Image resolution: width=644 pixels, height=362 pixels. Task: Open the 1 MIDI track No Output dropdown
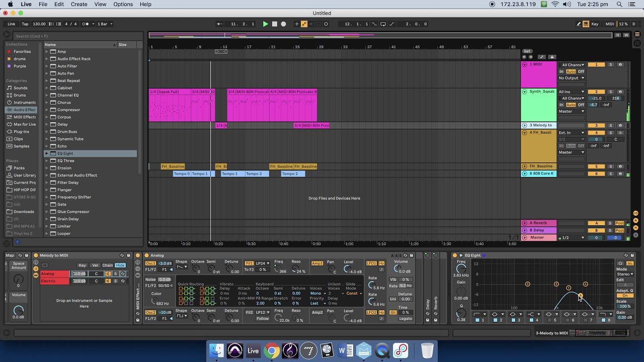572,78
